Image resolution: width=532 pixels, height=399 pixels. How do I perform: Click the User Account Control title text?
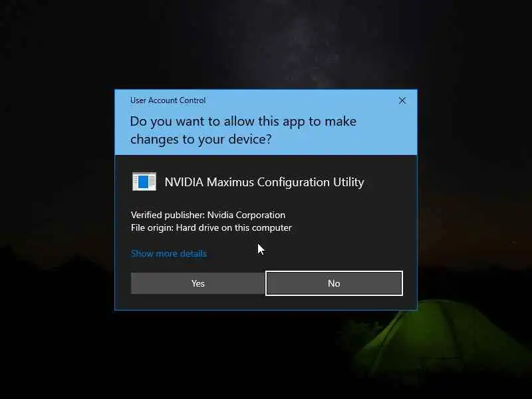(x=168, y=100)
